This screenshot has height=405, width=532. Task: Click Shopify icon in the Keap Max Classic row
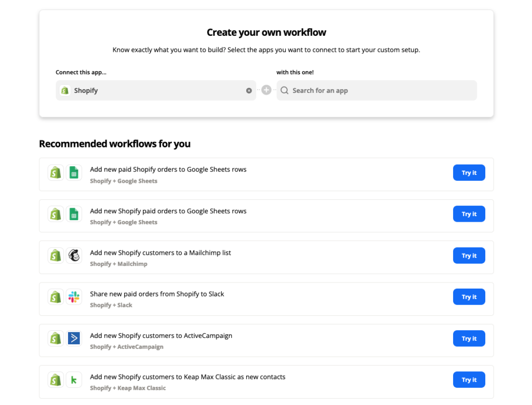coord(56,380)
